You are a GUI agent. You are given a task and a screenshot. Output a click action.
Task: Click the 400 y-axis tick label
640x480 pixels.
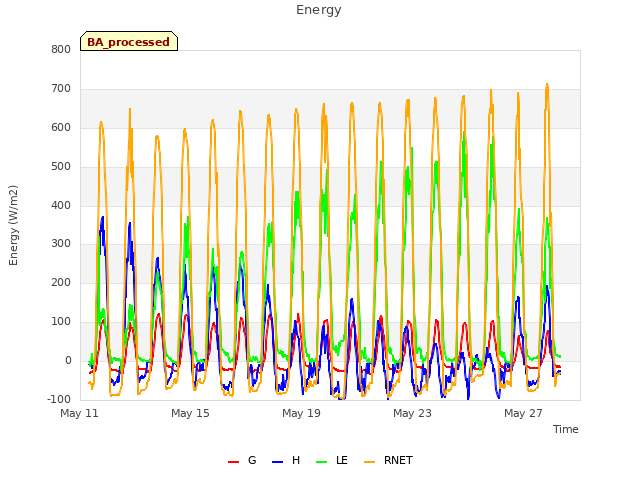61,205
